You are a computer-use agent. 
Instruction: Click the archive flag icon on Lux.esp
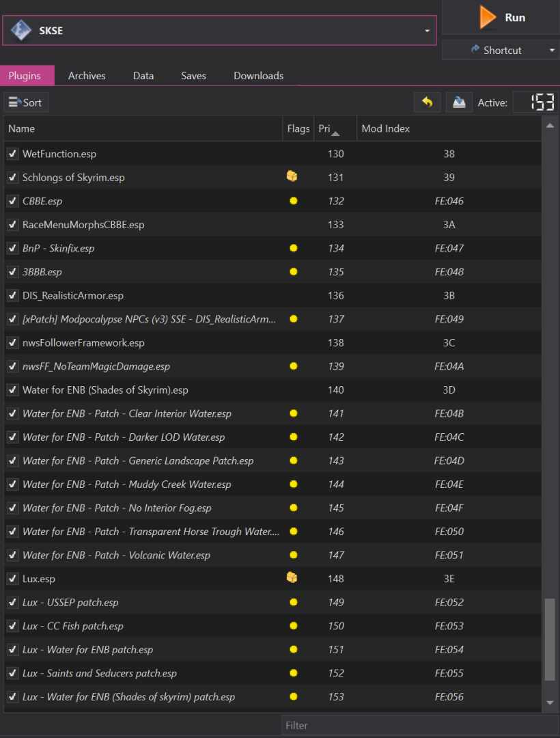[292, 577]
